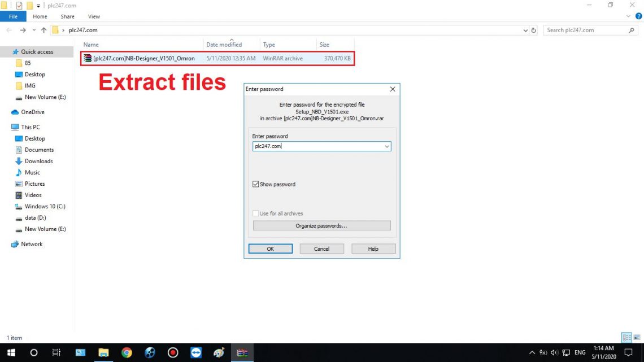Open the Network item in sidebar
The image size is (644, 362).
pyautogui.click(x=33, y=244)
